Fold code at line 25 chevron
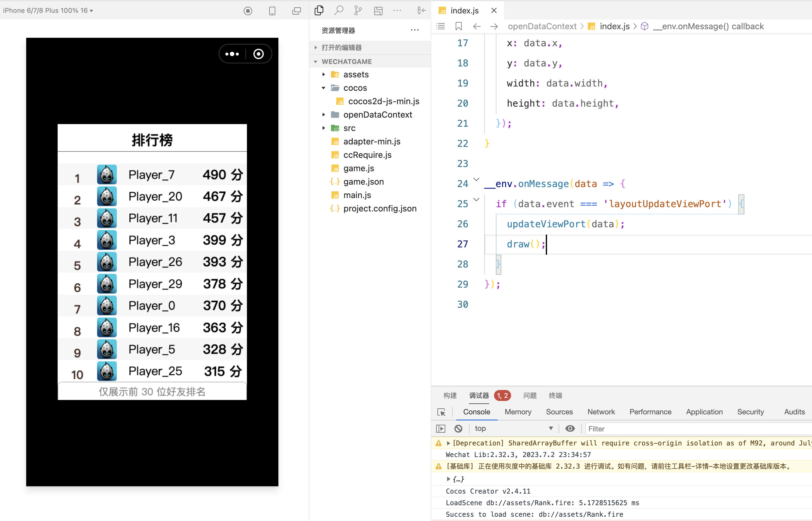 pos(477,200)
